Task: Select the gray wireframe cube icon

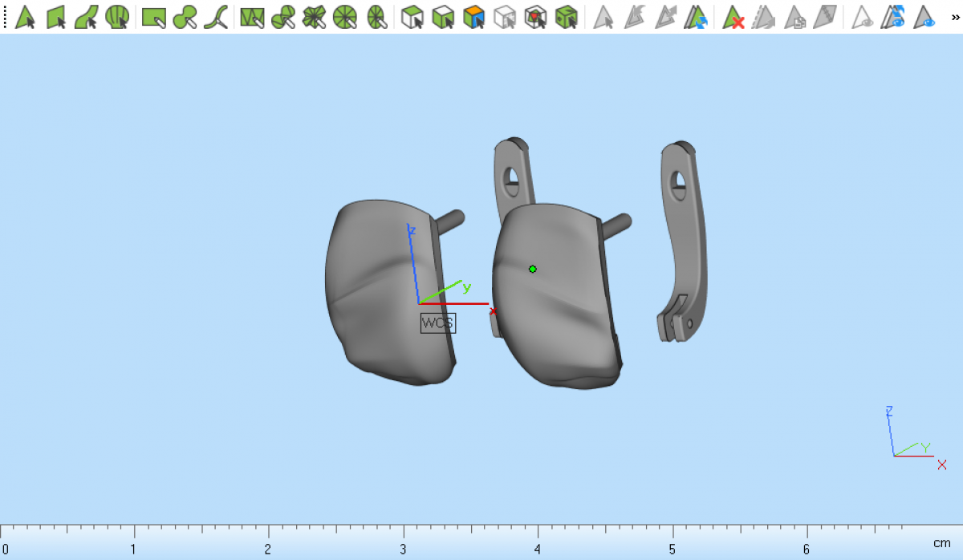Action: coord(505,17)
